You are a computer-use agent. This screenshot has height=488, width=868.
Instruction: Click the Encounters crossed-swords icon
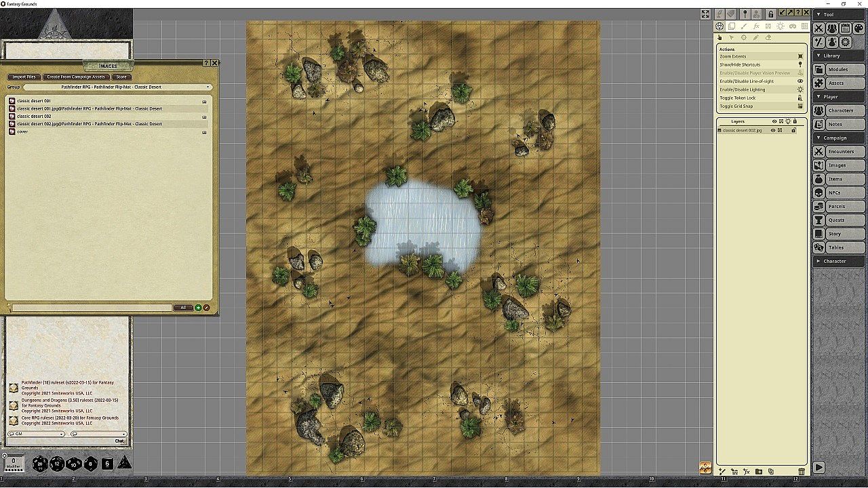point(819,152)
